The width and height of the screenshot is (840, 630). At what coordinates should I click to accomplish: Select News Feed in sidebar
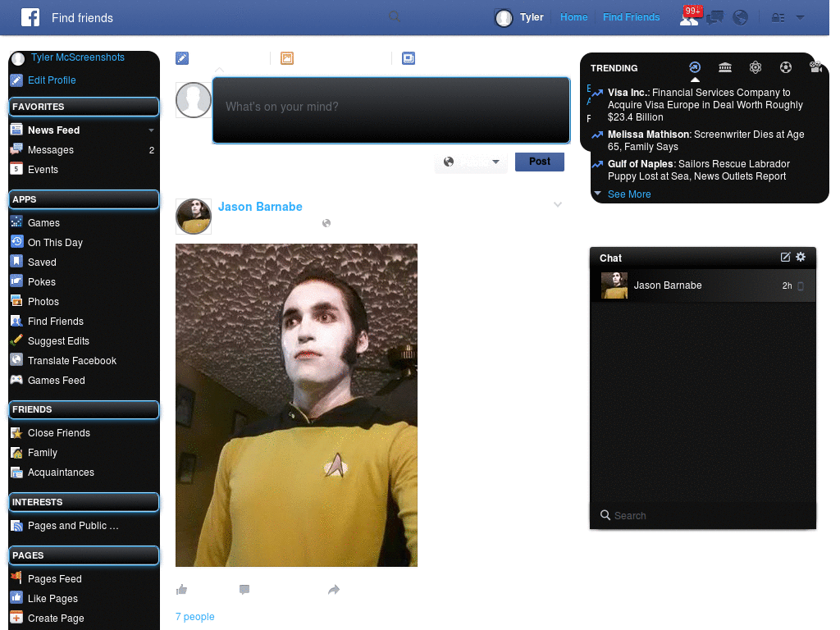point(53,130)
